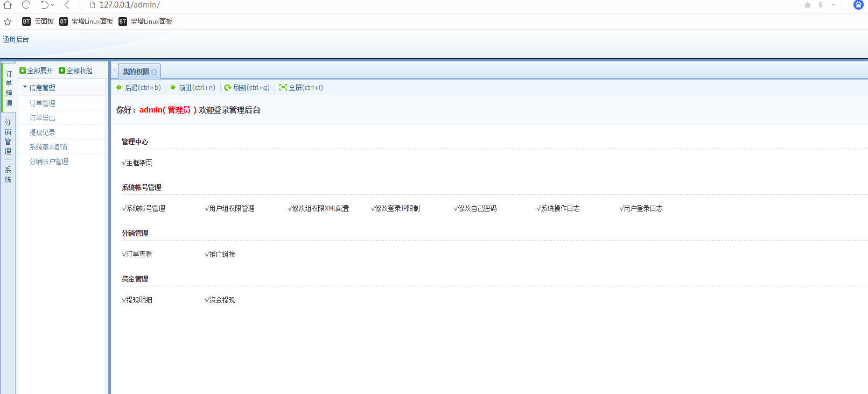868x394 pixels.
Task: Click the √推广链接 permission entry
Action: pos(220,254)
